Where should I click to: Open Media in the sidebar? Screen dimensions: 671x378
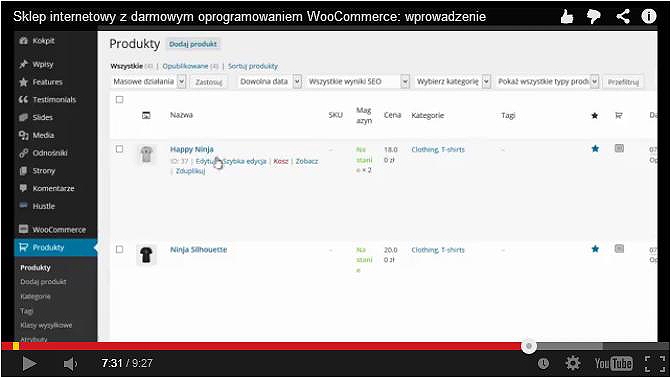(x=43, y=135)
